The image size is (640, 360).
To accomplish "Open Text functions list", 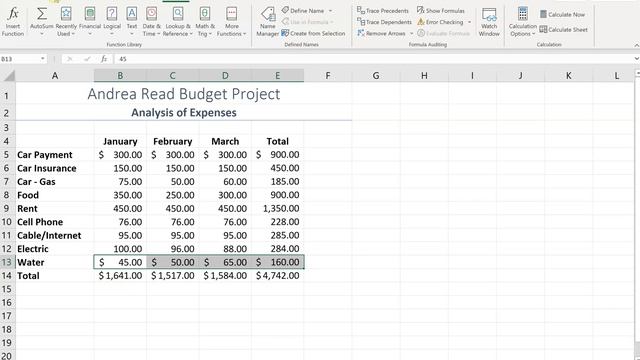I will (x=131, y=22).
